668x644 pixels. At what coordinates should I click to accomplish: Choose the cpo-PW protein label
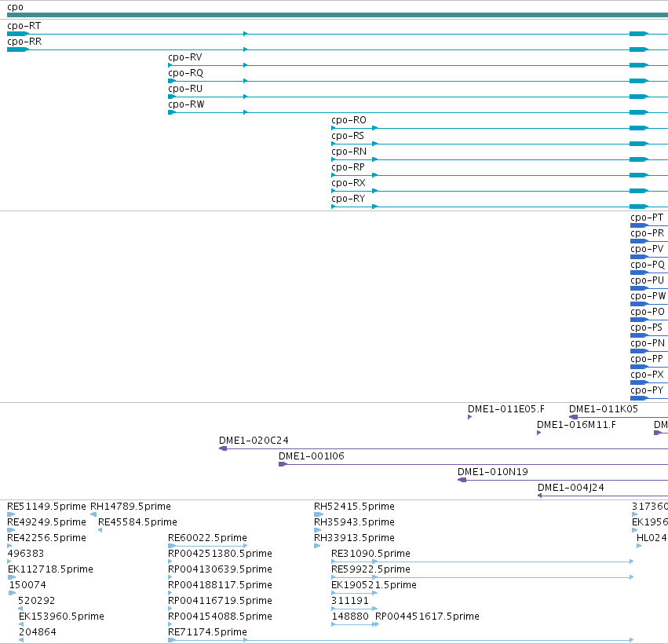click(648, 297)
